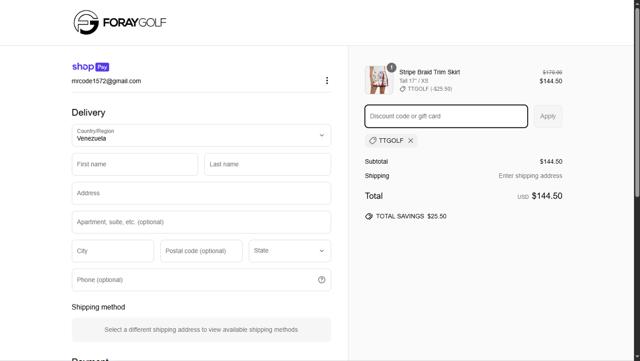
Task: Click the Shipping method heading
Action: (98, 307)
